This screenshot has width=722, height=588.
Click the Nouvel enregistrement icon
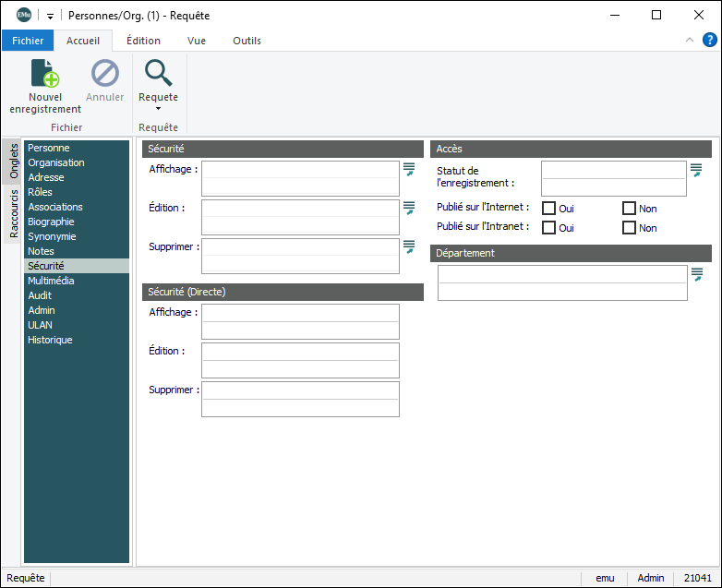(44, 74)
